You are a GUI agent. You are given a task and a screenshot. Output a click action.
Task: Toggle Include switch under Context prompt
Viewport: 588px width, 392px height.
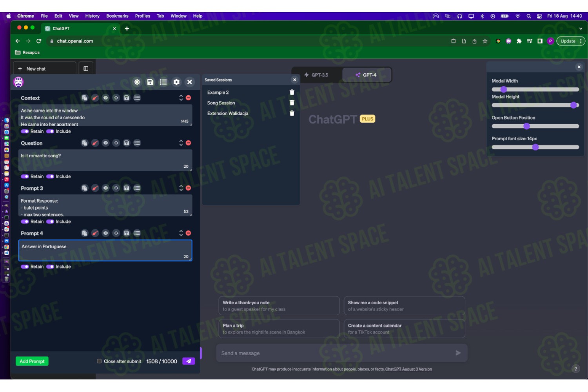[x=50, y=131]
